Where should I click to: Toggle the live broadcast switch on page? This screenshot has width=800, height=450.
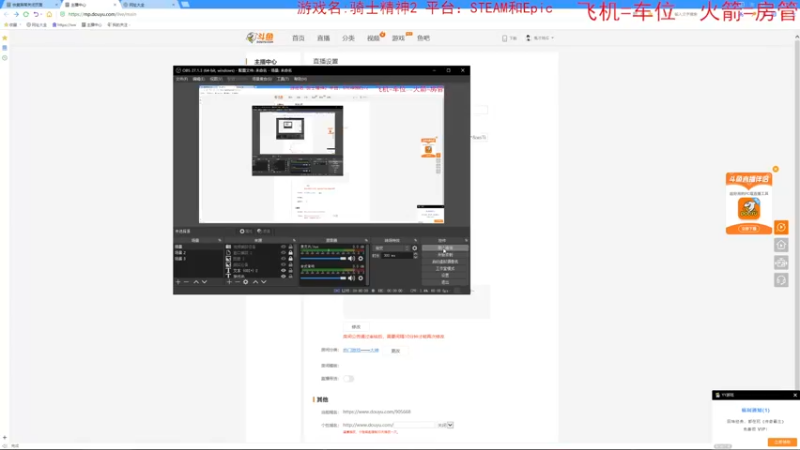click(348, 379)
